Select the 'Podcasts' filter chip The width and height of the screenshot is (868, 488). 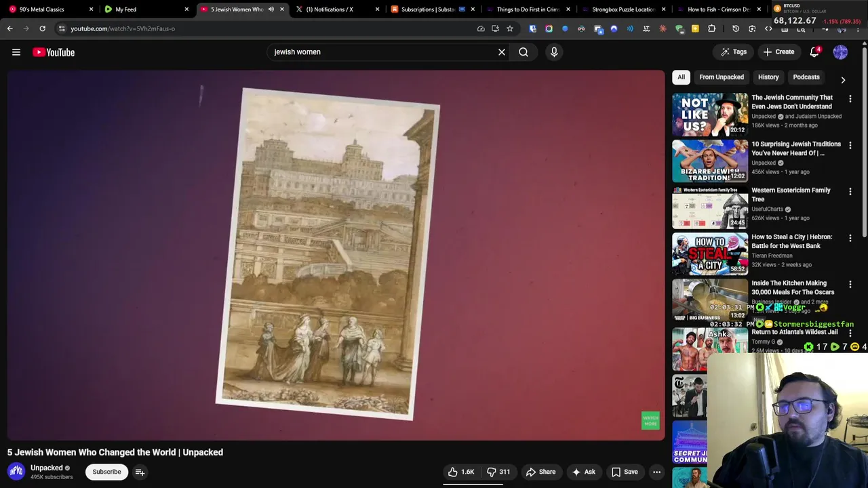tap(806, 77)
